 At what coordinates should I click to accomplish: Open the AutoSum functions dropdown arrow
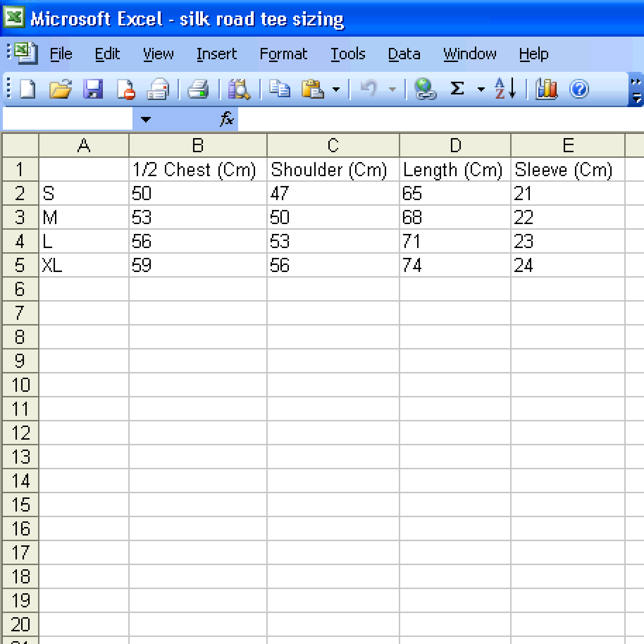[481, 89]
